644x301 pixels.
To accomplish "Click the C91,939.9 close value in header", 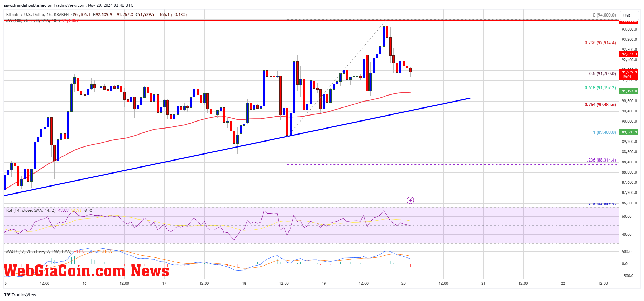I will [x=145, y=15].
